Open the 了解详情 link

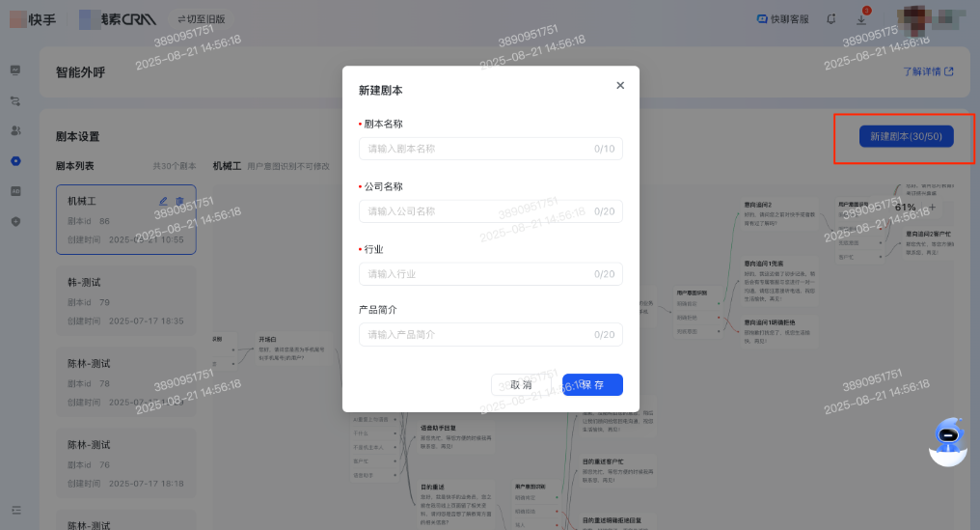tap(928, 71)
